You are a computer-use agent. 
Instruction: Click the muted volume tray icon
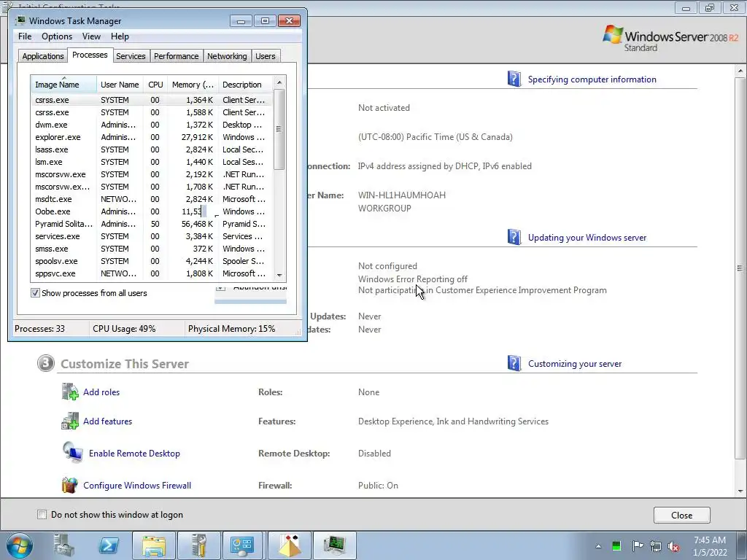(673, 546)
